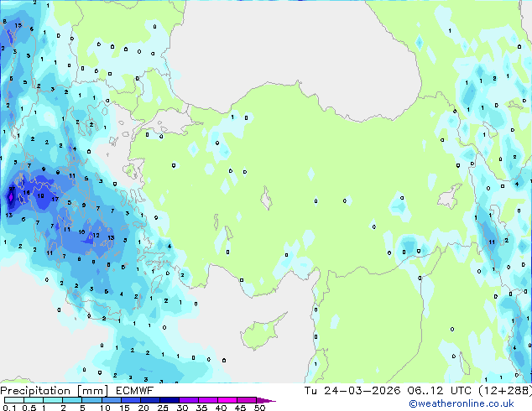
Task: Click the 30–35 mm purple swatch
Action: pyautogui.click(x=188, y=400)
